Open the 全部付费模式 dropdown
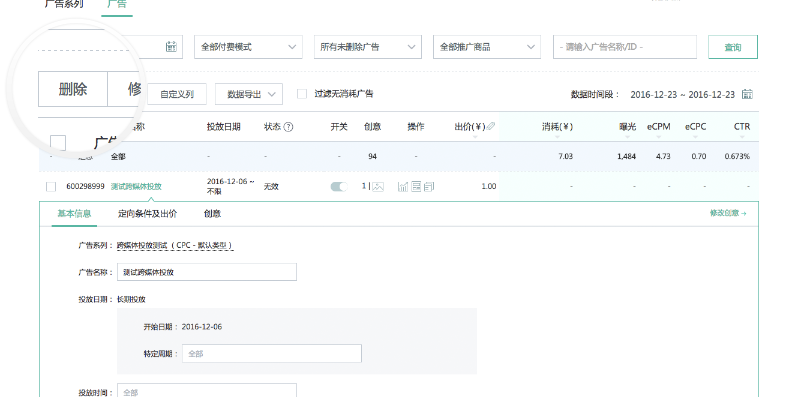The height and width of the screenshot is (397, 790). 248,47
